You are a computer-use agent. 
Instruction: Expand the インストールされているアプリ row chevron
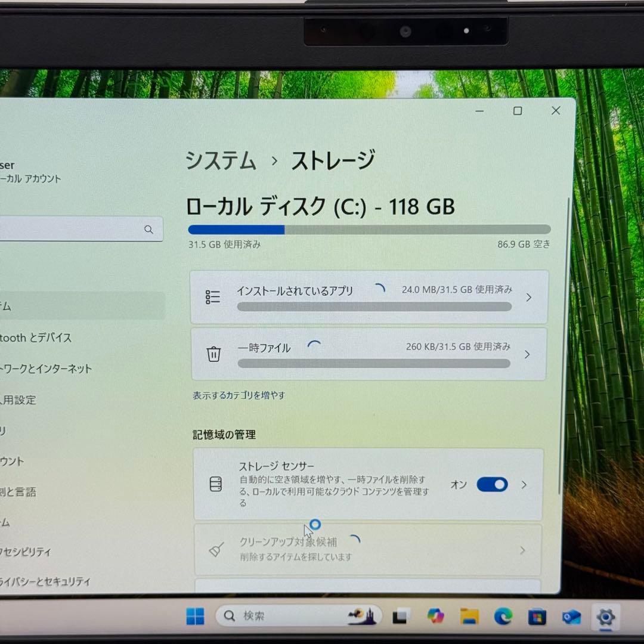pyautogui.click(x=528, y=297)
